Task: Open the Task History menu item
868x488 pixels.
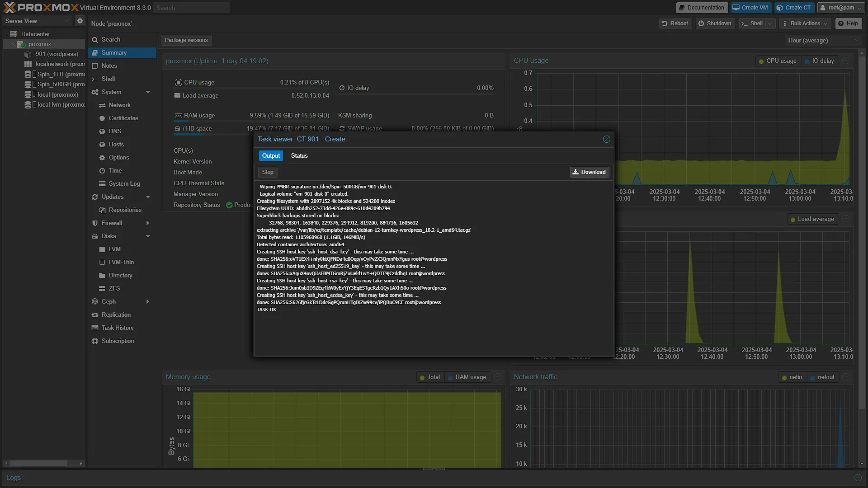Action: point(122,328)
